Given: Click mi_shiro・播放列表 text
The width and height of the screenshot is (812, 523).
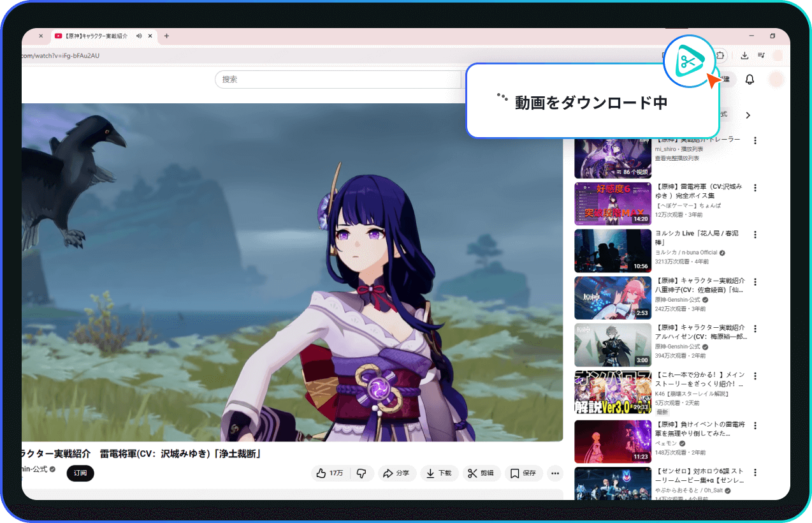Looking at the screenshot, I should (x=678, y=149).
